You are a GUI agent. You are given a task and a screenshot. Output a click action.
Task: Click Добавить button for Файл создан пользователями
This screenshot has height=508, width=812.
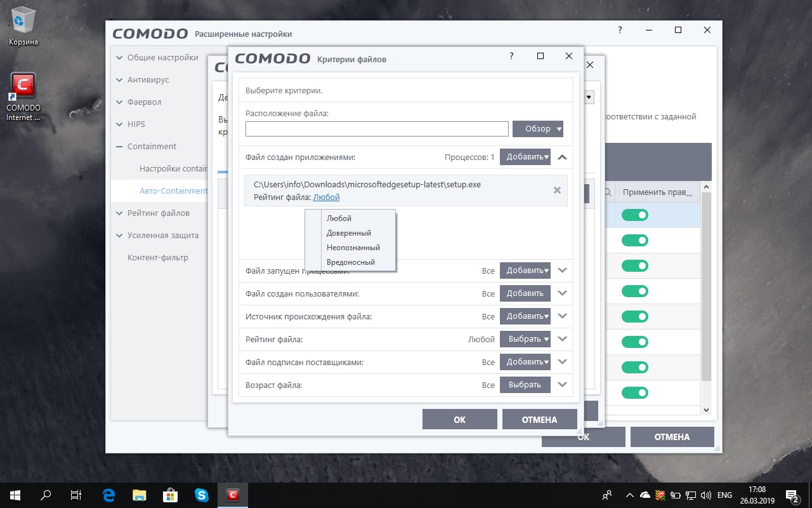click(525, 293)
